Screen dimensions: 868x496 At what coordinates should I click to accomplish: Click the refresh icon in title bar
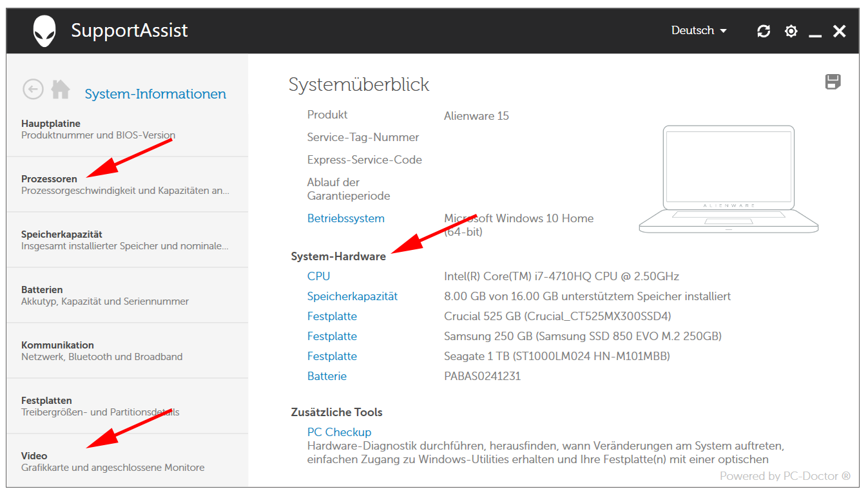pos(764,31)
